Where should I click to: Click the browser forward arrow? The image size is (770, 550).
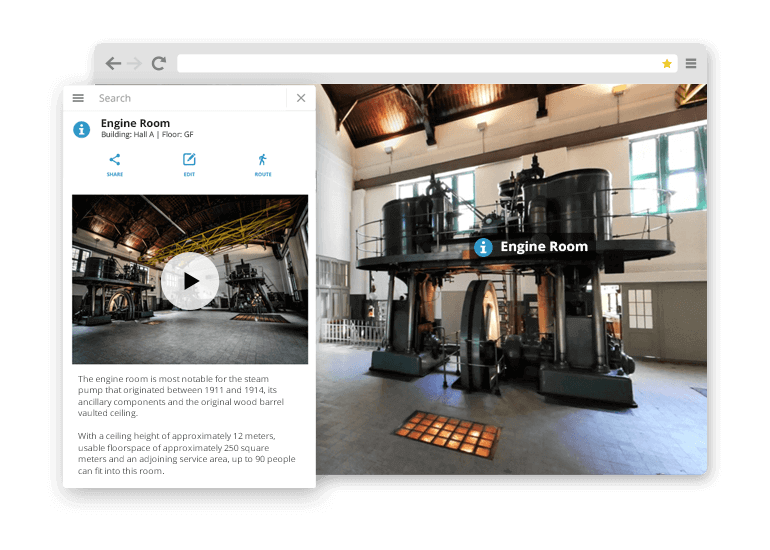[135, 63]
